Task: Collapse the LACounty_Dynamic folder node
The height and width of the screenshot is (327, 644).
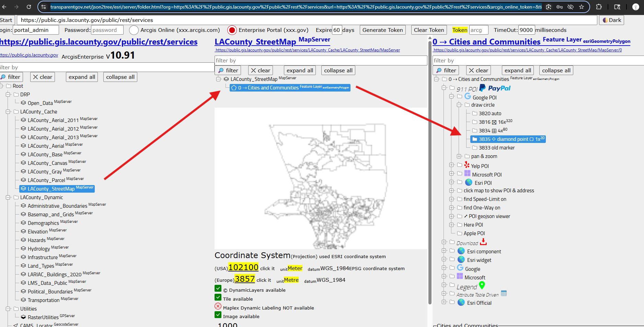Action: pos(8,197)
